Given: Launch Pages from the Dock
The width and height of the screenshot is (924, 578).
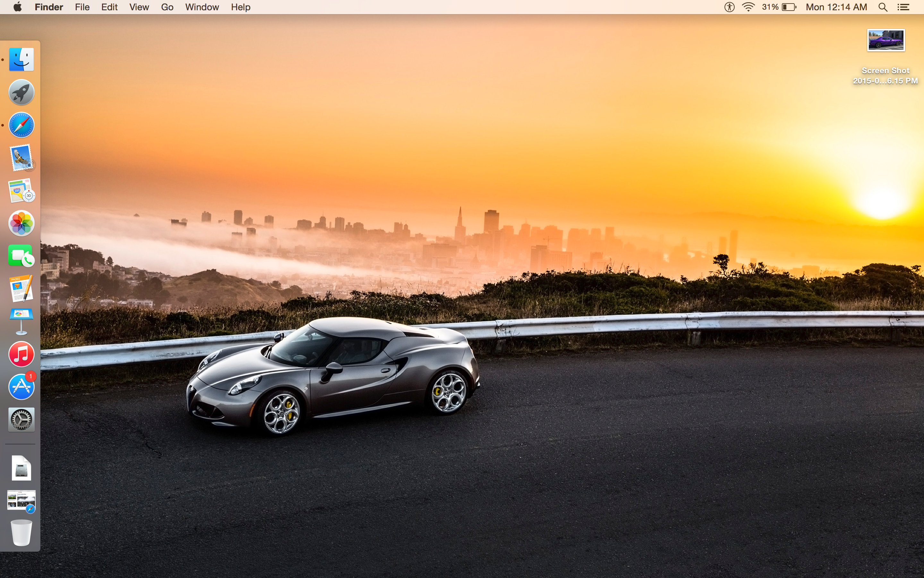Looking at the screenshot, I should tap(21, 289).
